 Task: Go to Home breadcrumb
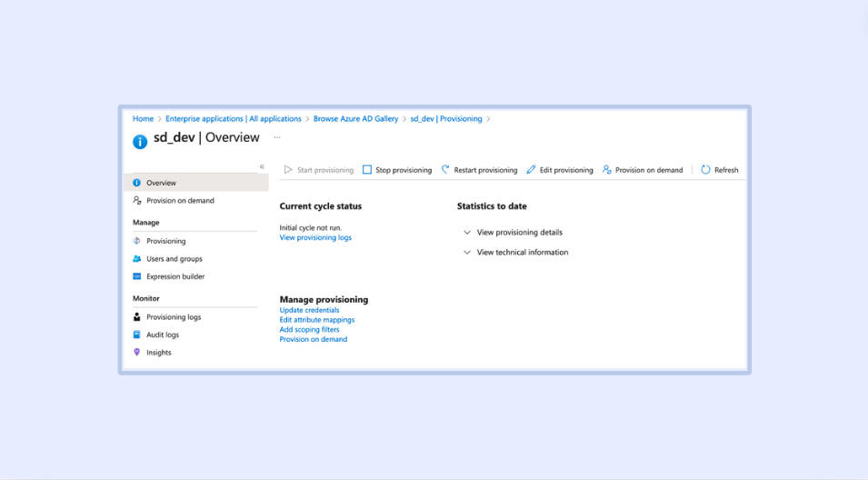click(143, 118)
